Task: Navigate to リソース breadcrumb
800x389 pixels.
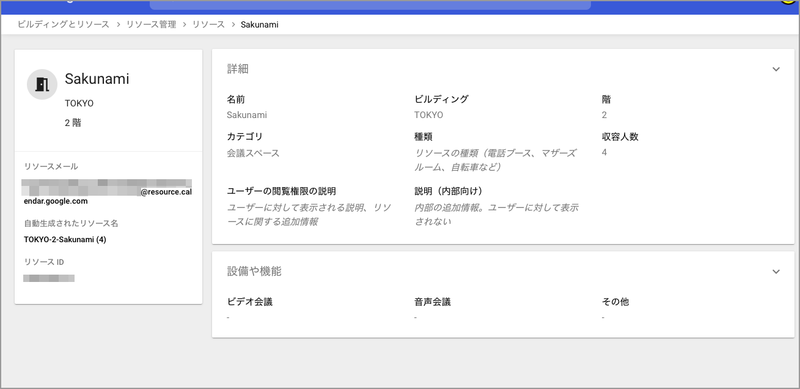Action: pyautogui.click(x=208, y=24)
